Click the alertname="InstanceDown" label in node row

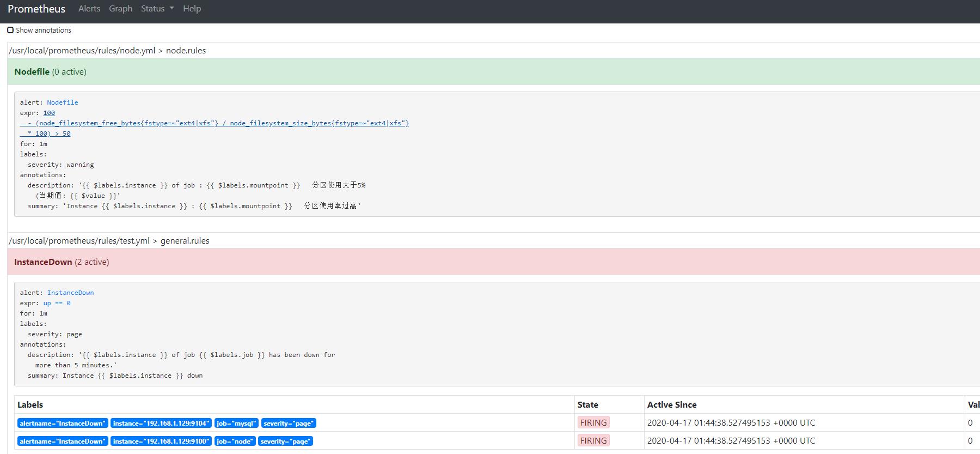click(63, 441)
